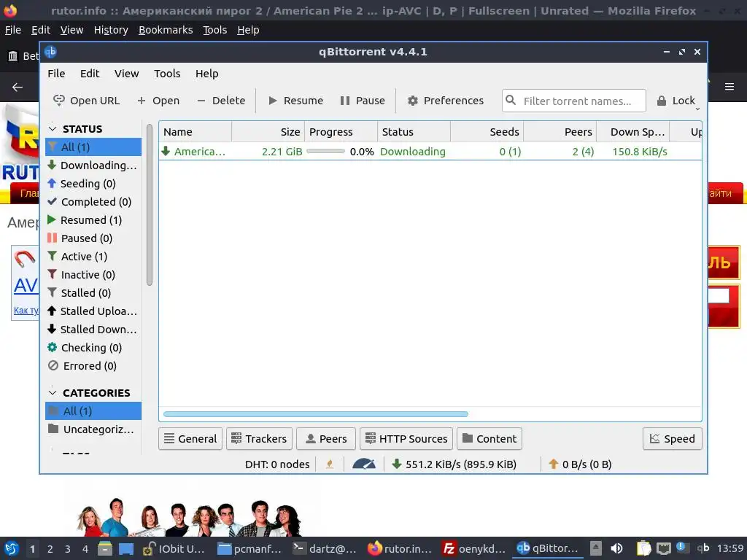Open qBittorrent Tools menu
Image resolution: width=747 pixels, height=560 pixels.
(167, 74)
